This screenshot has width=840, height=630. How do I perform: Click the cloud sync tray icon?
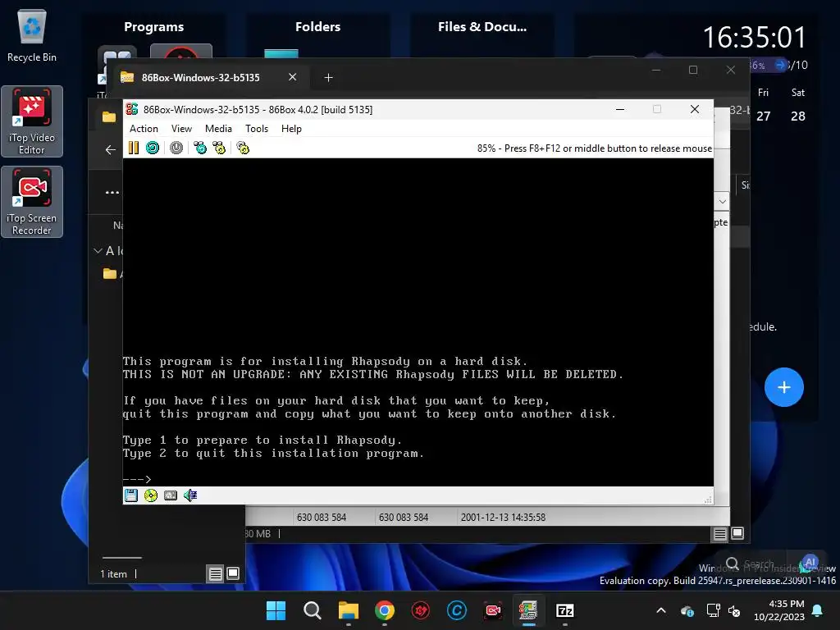click(687, 610)
